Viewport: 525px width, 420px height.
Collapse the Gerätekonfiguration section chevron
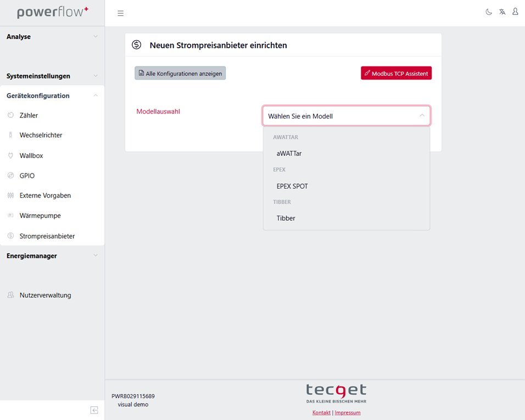pos(96,96)
